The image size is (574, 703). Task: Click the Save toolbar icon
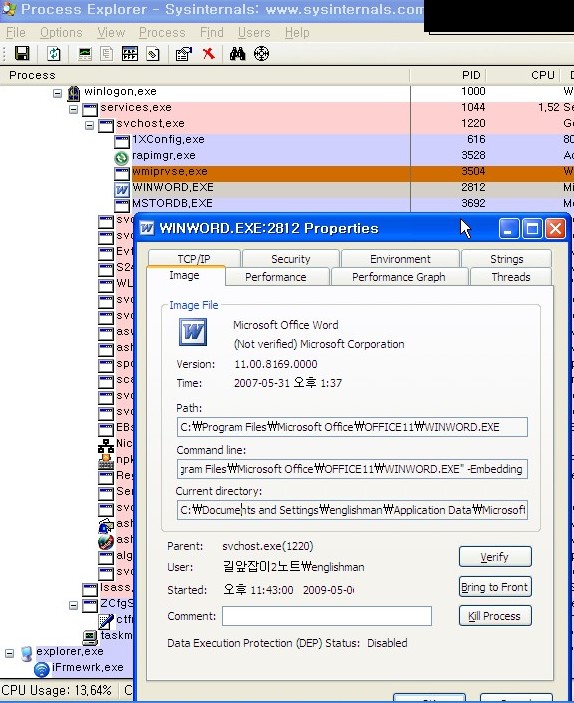tap(22, 54)
